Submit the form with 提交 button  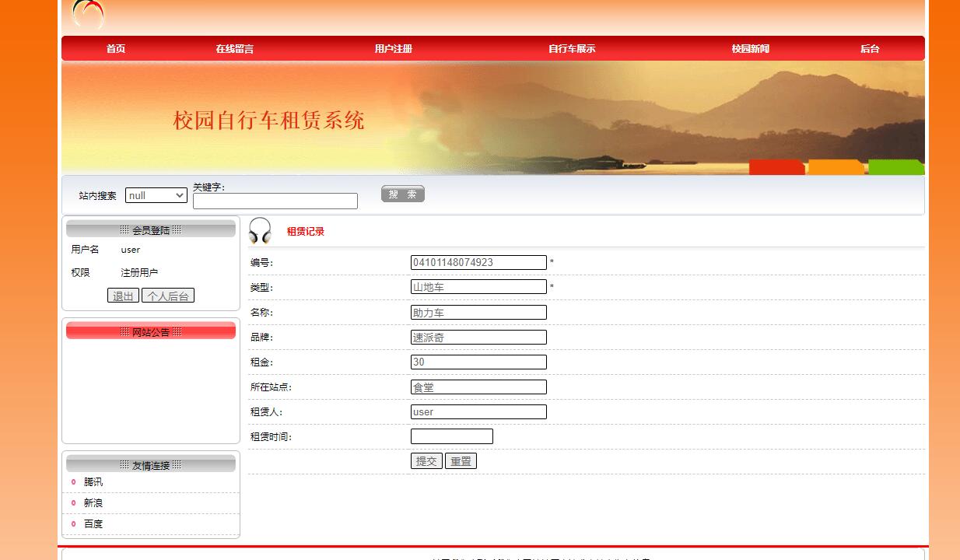[426, 460]
